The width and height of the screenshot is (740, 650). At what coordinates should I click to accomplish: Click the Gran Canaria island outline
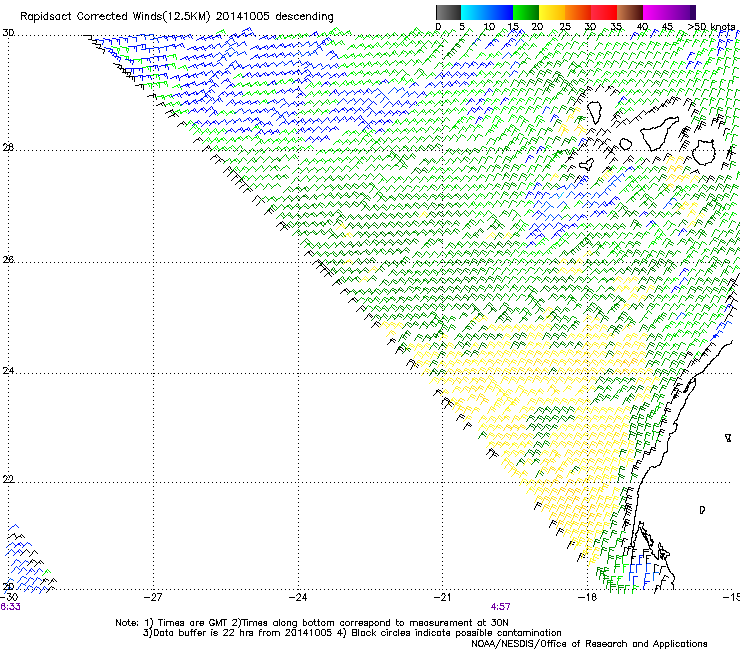coord(703,152)
